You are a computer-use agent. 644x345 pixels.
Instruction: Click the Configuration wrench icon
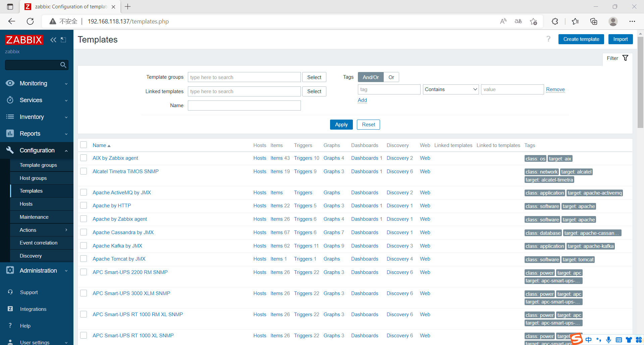click(10, 150)
